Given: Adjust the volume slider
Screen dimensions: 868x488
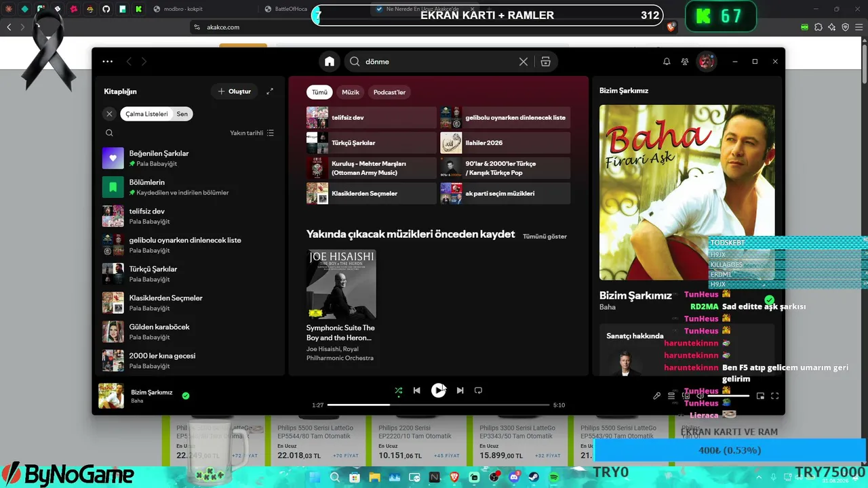Looking at the screenshot, I should pyautogui.click(x=728, y=396).
